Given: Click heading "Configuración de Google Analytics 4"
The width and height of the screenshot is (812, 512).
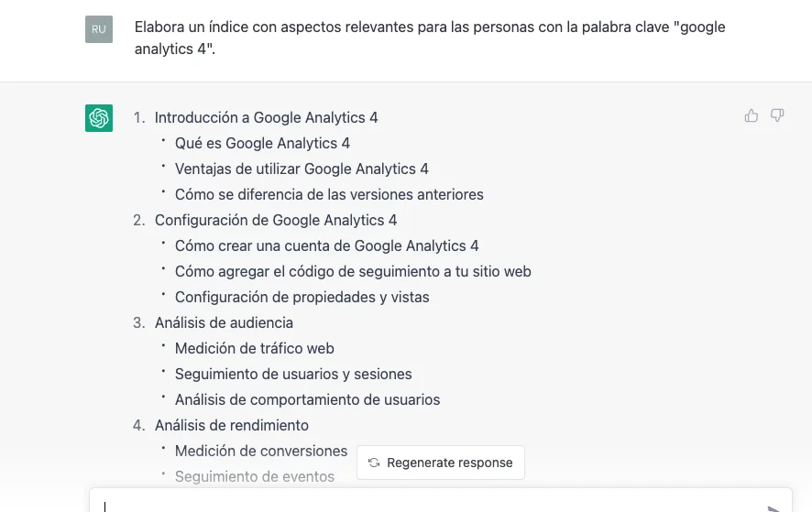Looking at the screenshot, I should (276, 220).
